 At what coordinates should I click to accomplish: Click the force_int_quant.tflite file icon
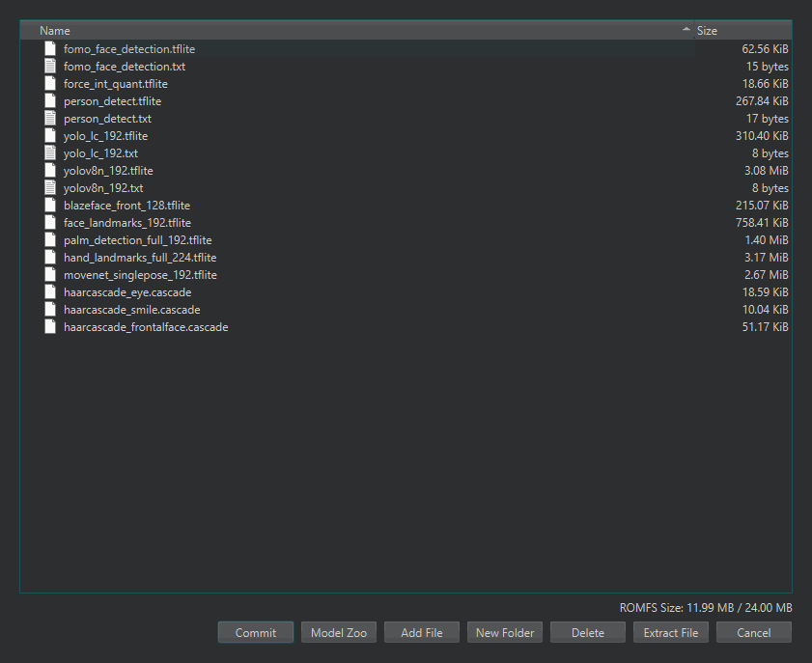(x=50, y=83)
